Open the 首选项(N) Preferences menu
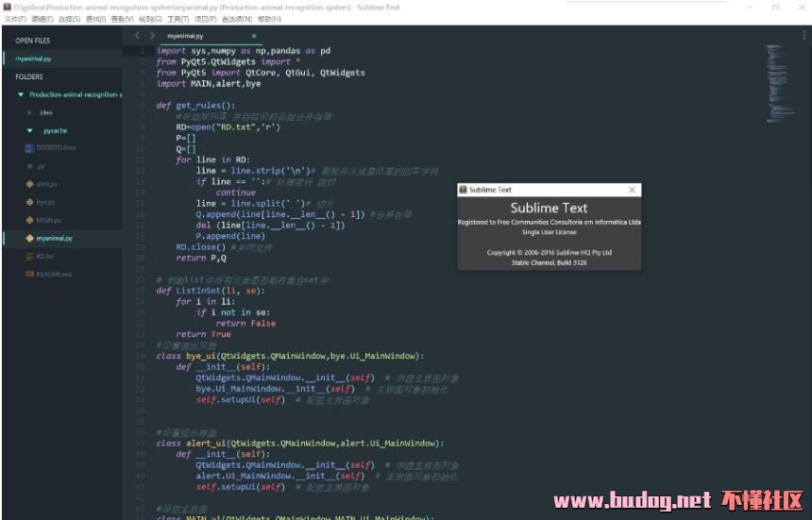 (x=237, y=19)
